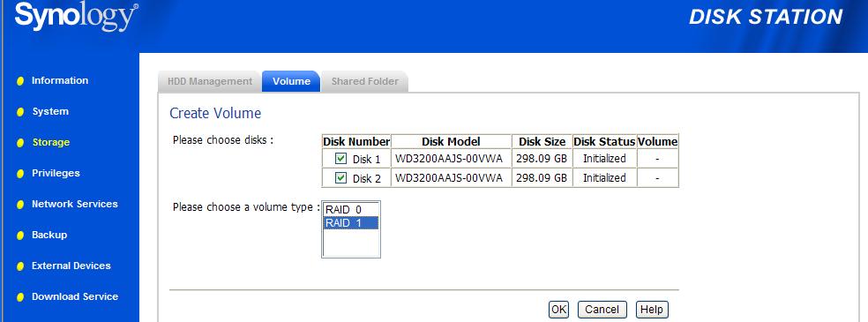Open the Storage menu section
868x322 pixels.
click(51, 142)
